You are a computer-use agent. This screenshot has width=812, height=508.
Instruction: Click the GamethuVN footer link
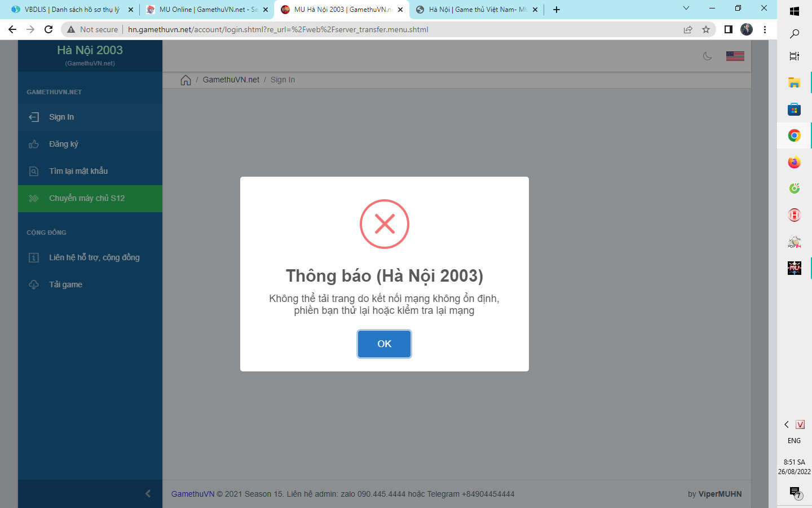(193, 494)
